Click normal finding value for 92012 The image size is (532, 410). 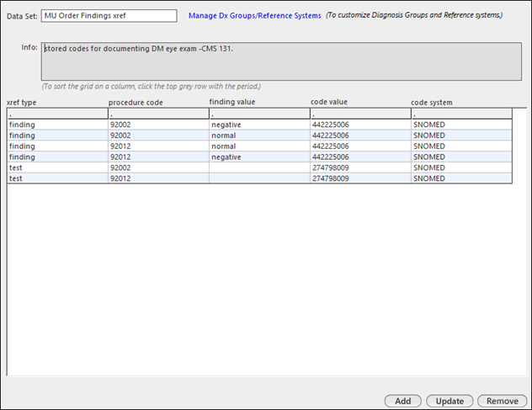(259, 146)
